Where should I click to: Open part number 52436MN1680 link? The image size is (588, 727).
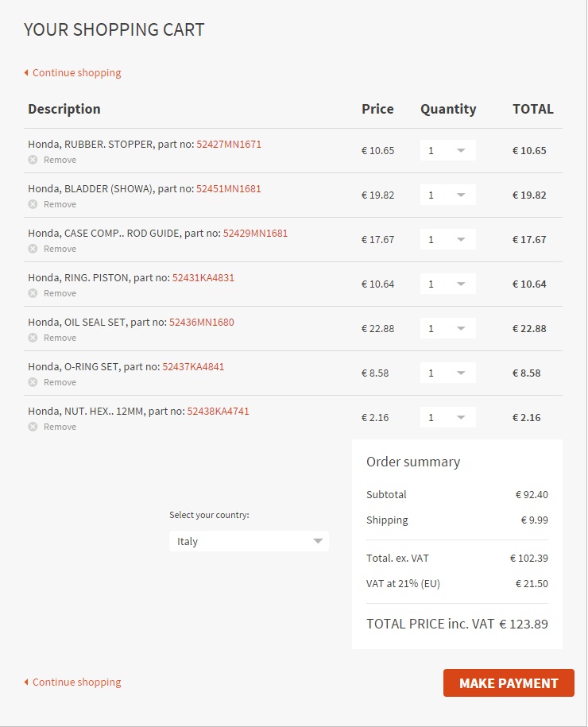coord(202,323)
